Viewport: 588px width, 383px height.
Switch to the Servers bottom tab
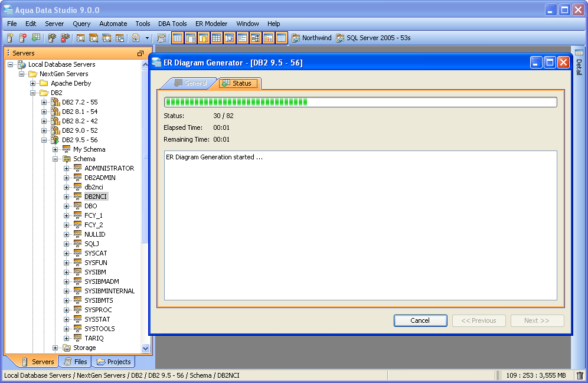coord(38,362)
